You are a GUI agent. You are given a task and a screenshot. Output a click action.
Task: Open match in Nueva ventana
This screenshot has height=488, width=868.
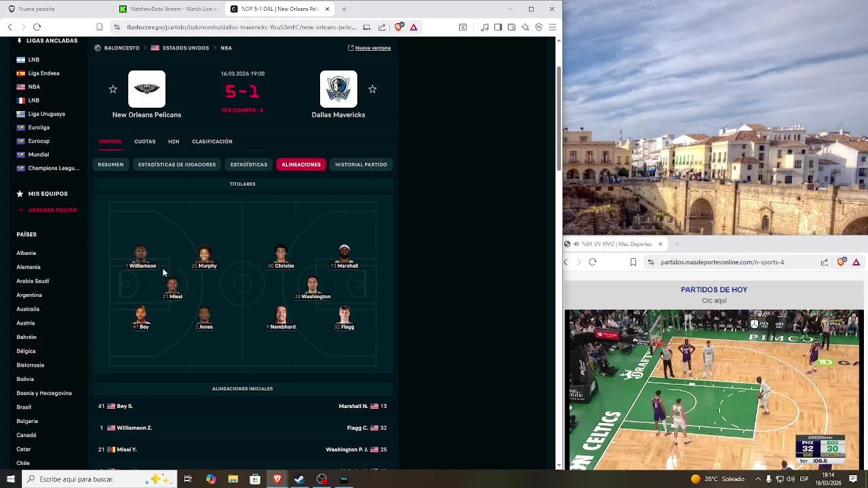pyautogui.click(x=369, y=48)
